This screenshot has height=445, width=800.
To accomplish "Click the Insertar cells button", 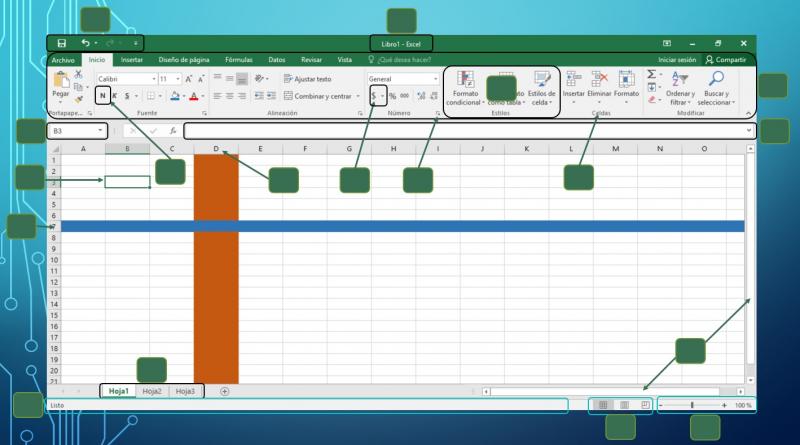I will tap(573, 86).
